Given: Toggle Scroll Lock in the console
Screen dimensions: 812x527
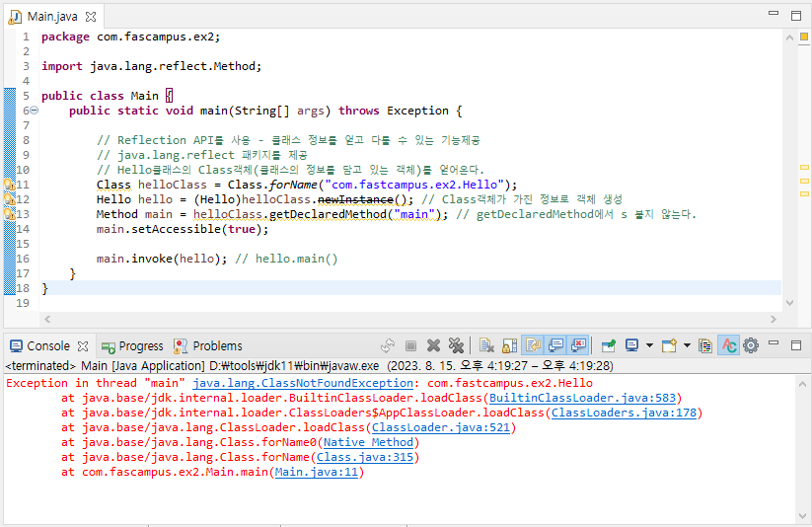Looking at the screenshot, I should 509,345.
